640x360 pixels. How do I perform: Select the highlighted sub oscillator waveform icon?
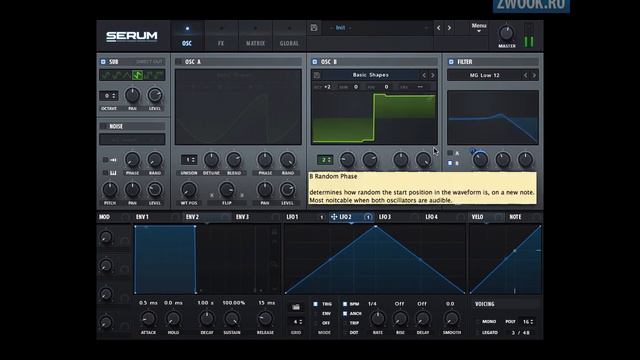(x=138, y=75)
